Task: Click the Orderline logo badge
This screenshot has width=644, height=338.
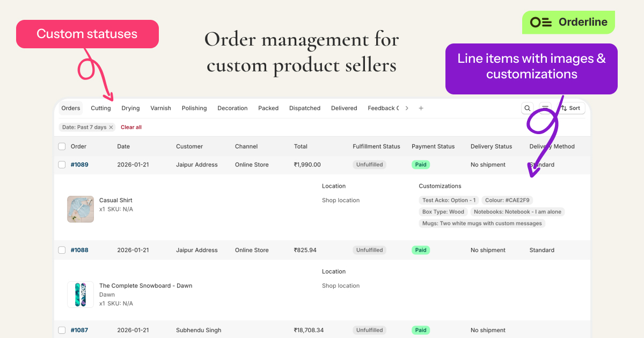Action: click(x=568, y=22)
